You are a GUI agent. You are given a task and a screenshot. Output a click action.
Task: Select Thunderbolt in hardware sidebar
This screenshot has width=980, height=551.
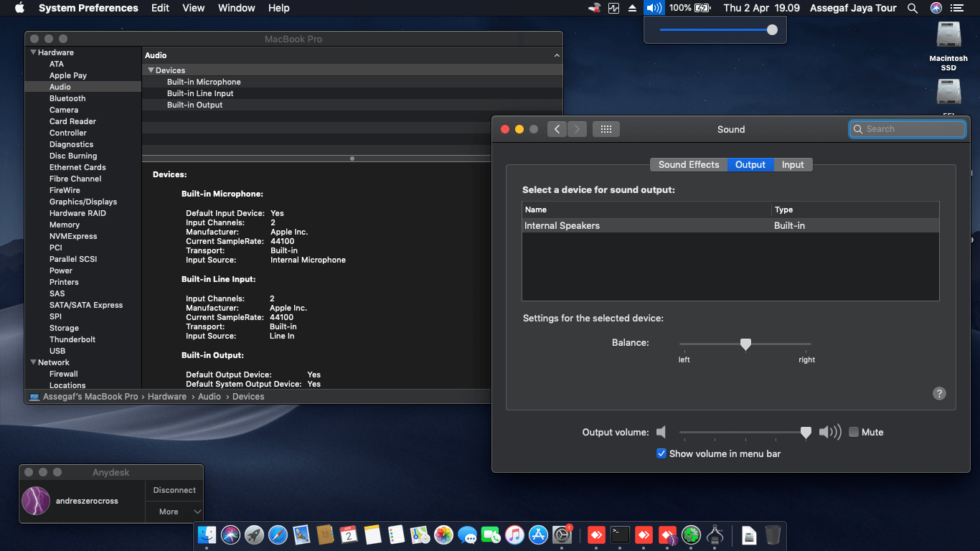pyautogui.click(x=72, y=339)
